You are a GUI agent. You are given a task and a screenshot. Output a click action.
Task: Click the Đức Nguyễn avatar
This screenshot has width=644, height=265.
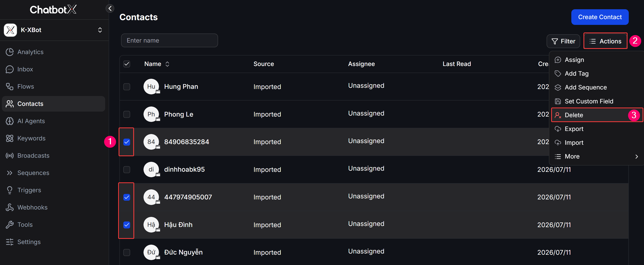click(151, 252)
